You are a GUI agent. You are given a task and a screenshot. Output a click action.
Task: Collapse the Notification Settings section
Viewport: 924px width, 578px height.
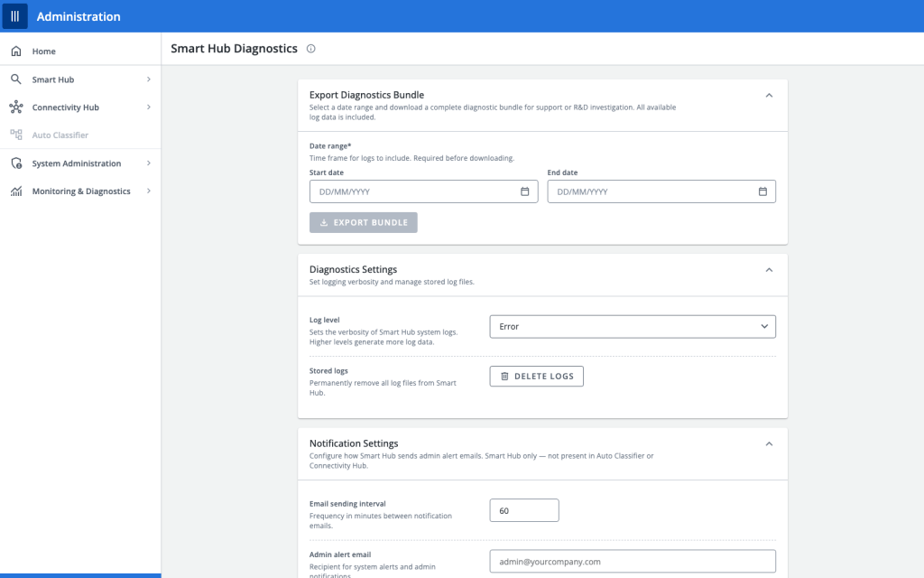tap(769, 444)
